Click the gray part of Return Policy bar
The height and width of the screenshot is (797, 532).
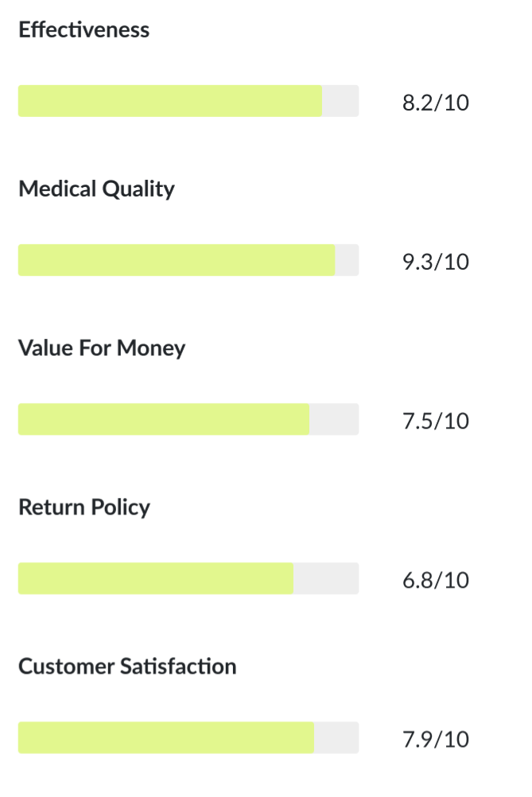[326, 578]
